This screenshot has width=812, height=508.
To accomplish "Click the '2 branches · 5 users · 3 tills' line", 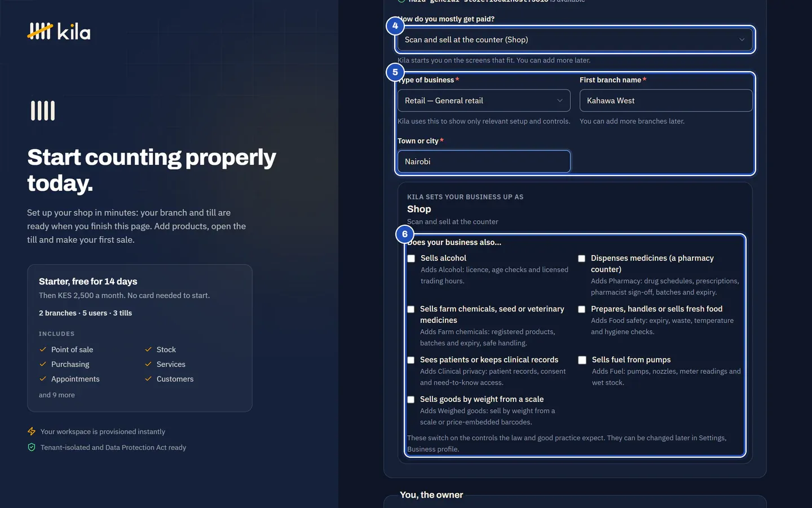I will tap(86, 313).
